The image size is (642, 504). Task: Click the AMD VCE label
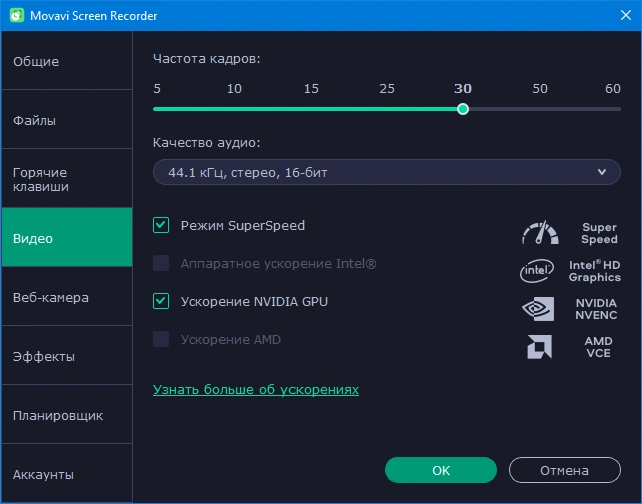598,347
